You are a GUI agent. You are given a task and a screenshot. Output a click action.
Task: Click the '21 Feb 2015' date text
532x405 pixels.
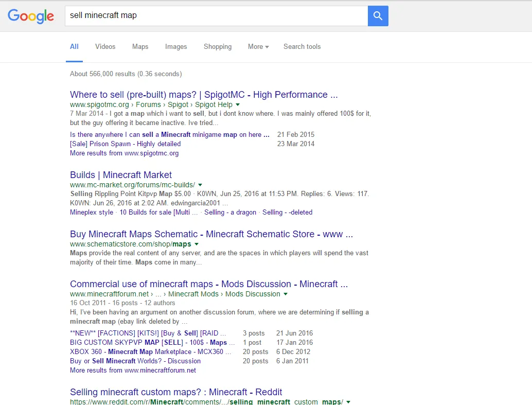(296, 134)
